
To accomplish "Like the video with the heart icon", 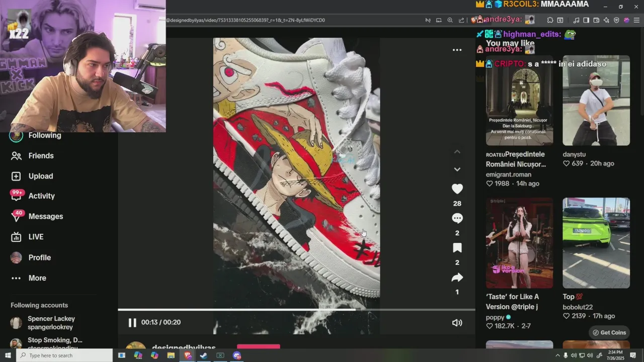I will click(x=457, y=189).
